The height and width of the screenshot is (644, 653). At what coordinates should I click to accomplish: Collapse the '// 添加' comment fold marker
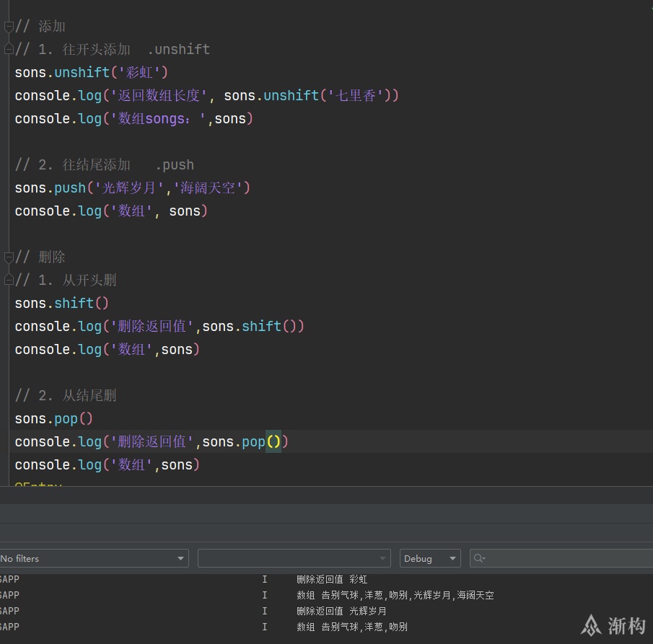9,27
